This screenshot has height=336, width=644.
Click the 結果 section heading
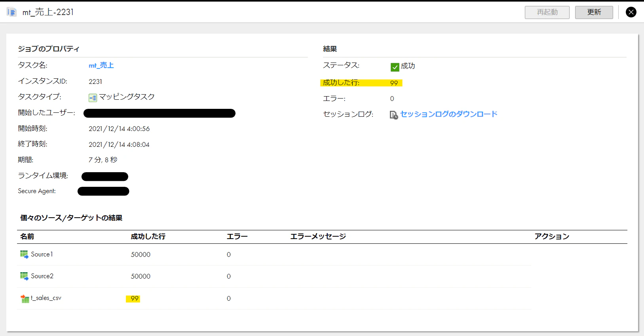click(330, 49)
